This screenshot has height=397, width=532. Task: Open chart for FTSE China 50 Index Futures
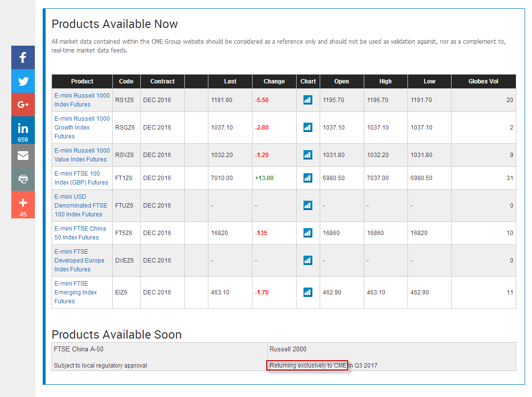click(308, 233)
